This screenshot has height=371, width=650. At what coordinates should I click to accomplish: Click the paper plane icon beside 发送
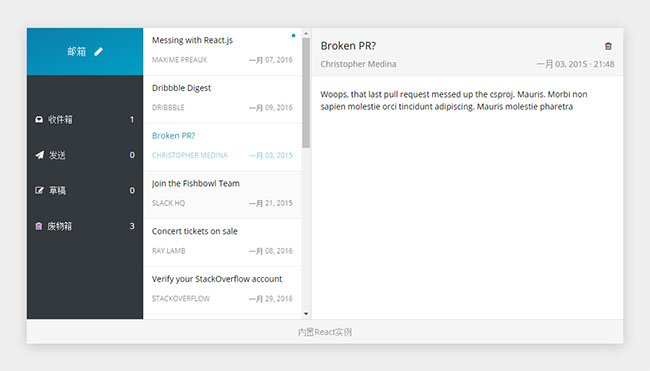39,155
